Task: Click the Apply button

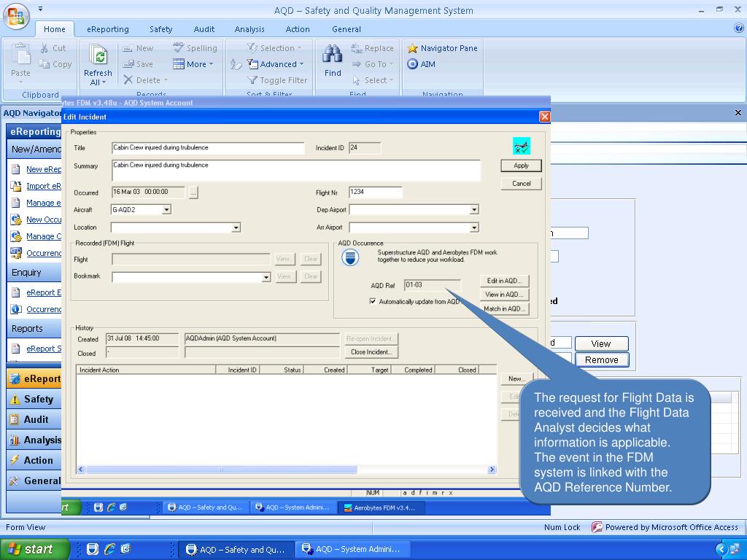Action: pos(521,166)
